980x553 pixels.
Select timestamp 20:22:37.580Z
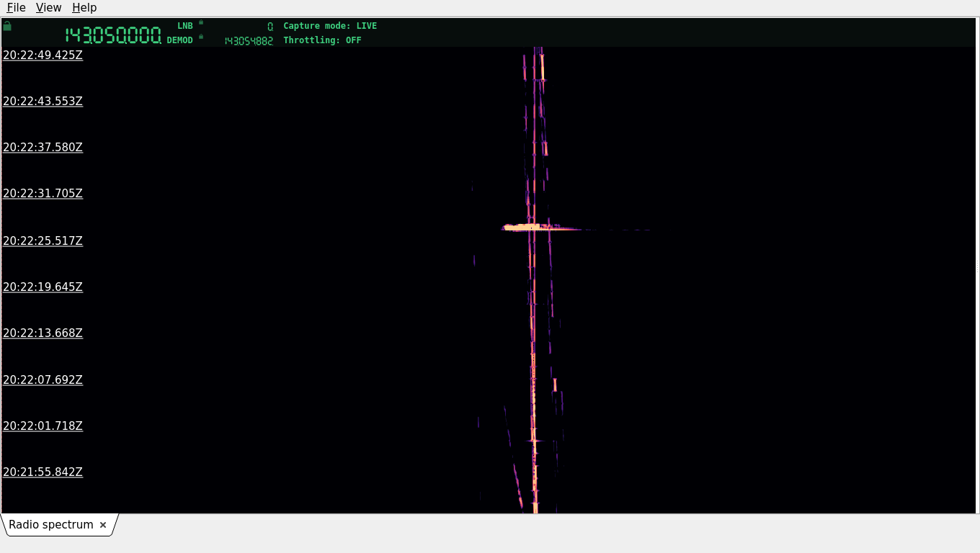[x=43, y=148]
